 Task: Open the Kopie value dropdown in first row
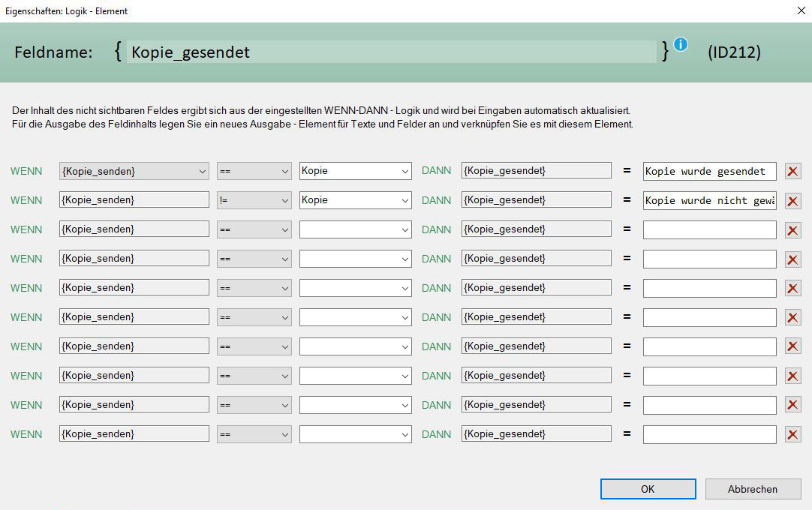tap(404, 172)
